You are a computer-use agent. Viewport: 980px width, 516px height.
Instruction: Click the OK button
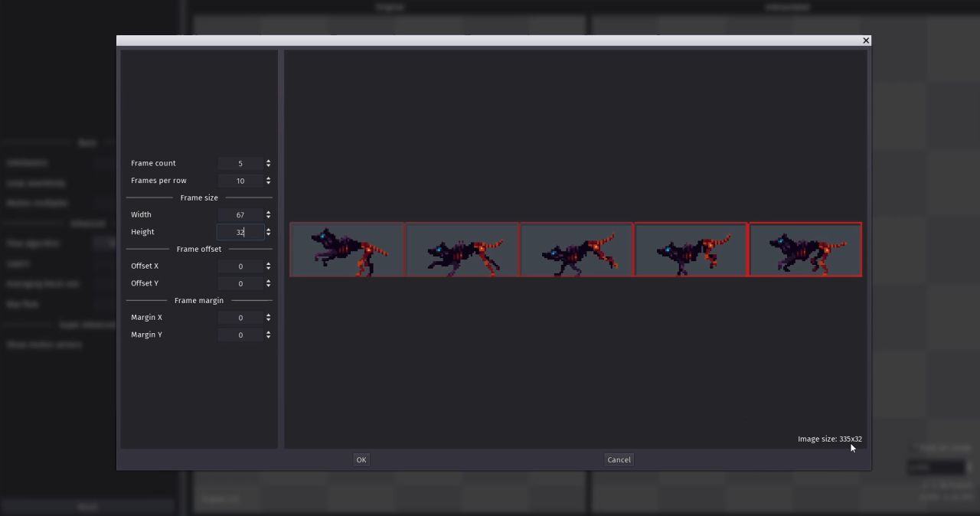click(361, 459)
